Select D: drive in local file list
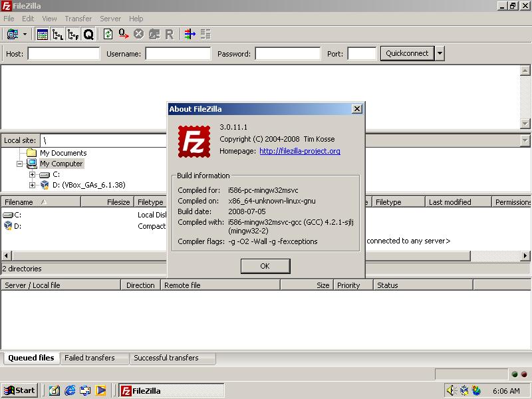The height and width of the screenshot is (399, 532). point(12,226)
